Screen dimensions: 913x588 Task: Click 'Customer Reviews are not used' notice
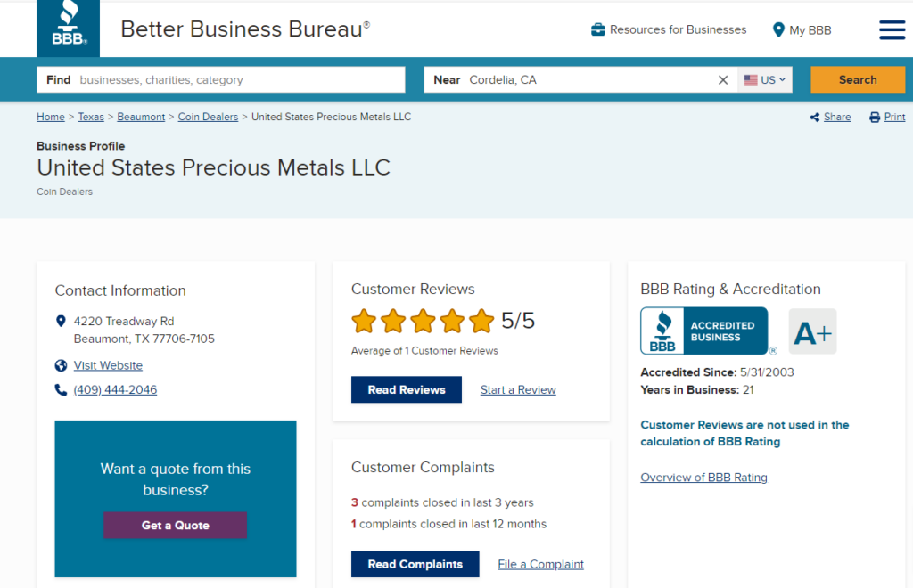pos(744,433)
